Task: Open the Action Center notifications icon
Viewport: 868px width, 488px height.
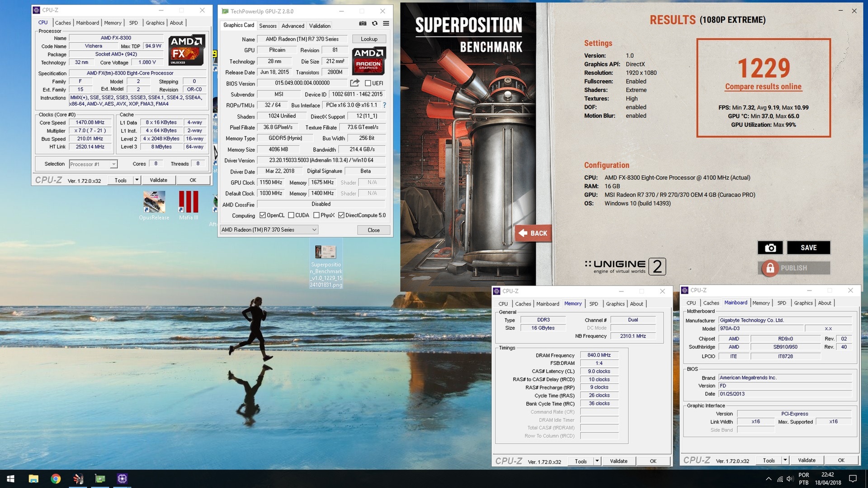Action: [853, 479]
